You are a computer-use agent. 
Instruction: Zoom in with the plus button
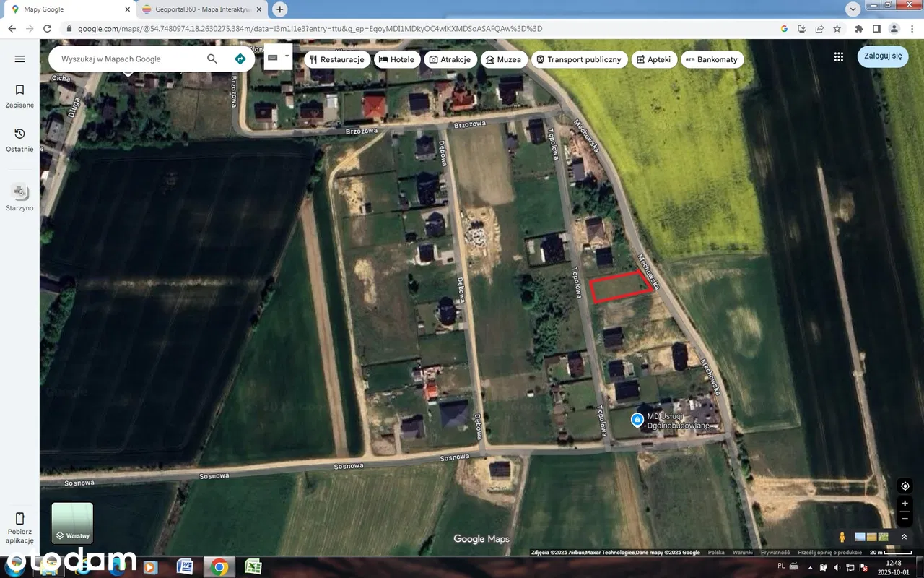(905, 504)
